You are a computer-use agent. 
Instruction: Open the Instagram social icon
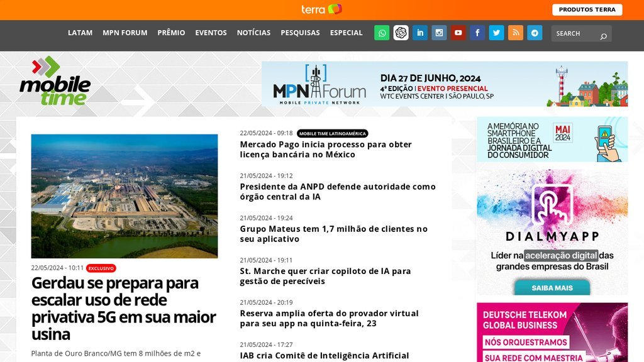(x=439, y=33)
